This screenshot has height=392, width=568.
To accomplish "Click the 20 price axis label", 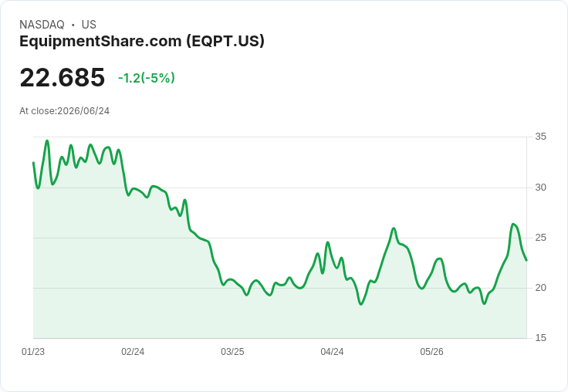I will pyautogui.click(x=540, y=288).
